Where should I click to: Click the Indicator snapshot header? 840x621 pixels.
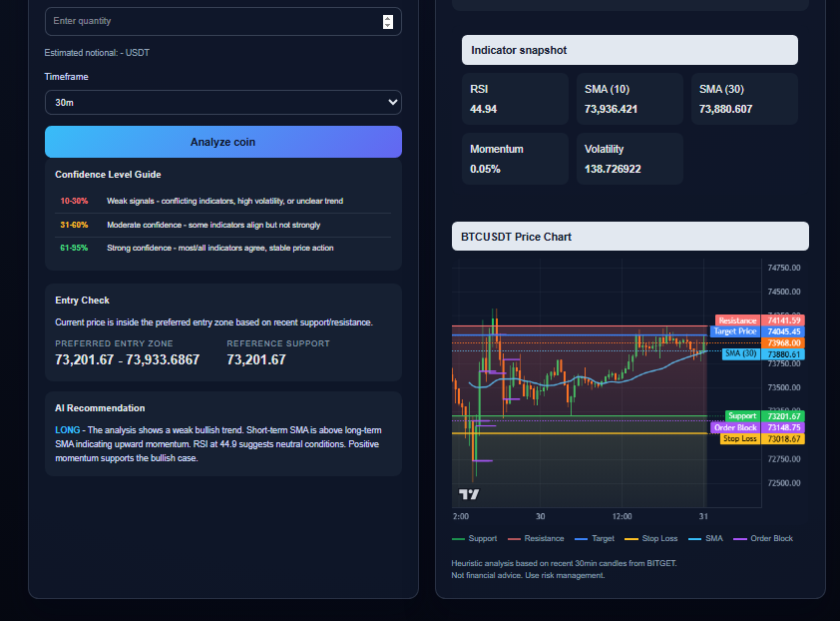pyautogui.click(x=630, y=50)
